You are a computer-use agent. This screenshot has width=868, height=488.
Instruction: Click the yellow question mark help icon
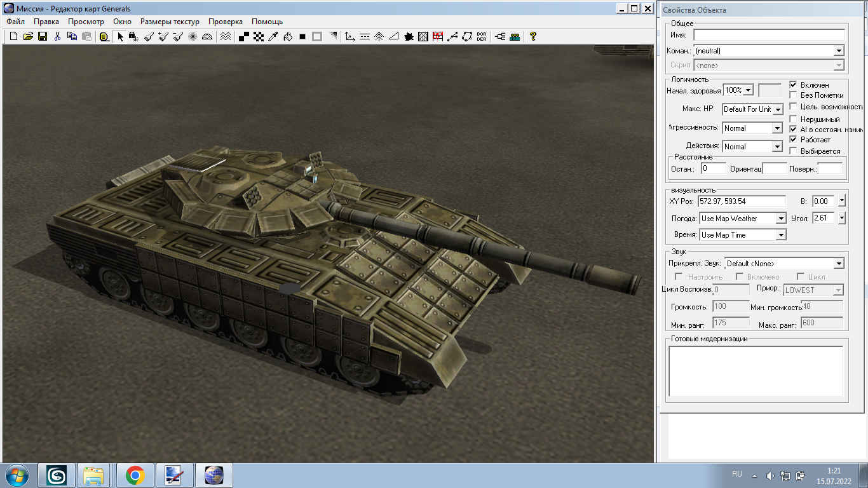click(533, 36)
